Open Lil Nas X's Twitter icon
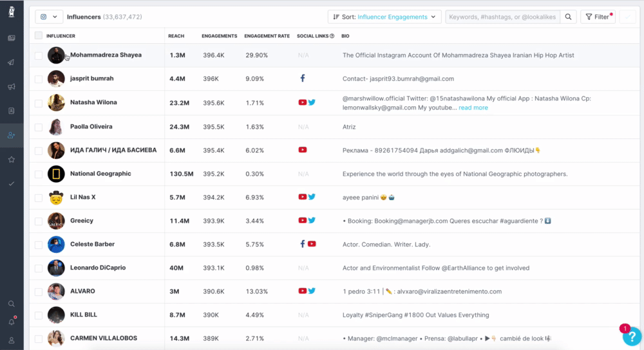Image resolution: width=644 pixels, height=350 pixels. pyautogui.click(x=312, y=196)
